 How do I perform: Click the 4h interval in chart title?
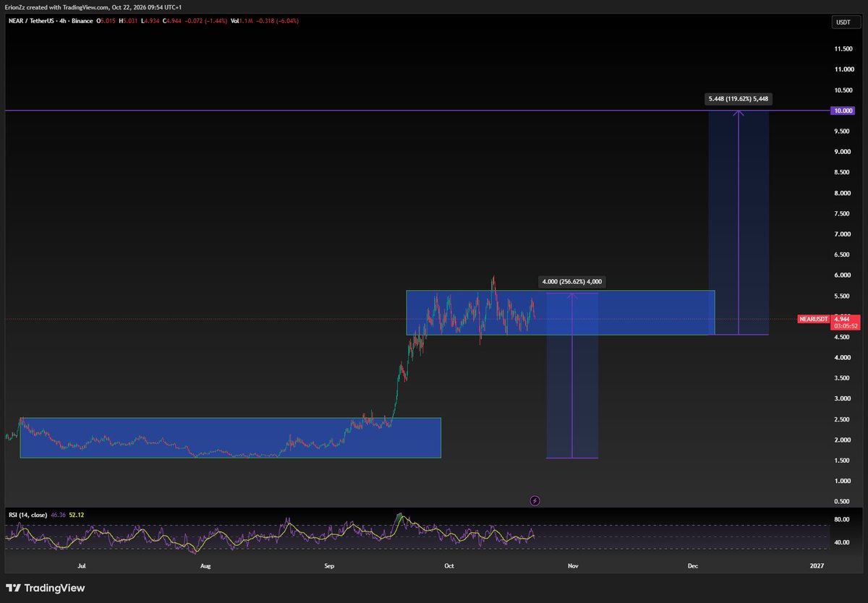tap(63, 21)
